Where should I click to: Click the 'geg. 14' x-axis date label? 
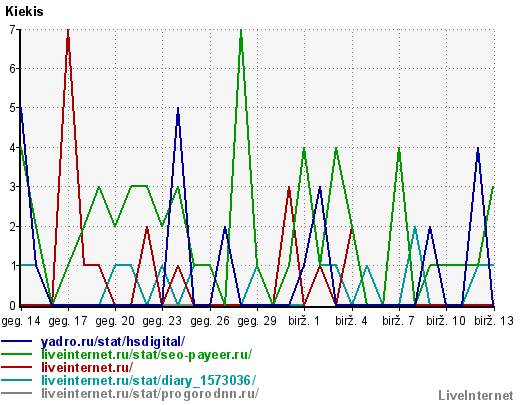pyautogui.click(x=21, y=321)
